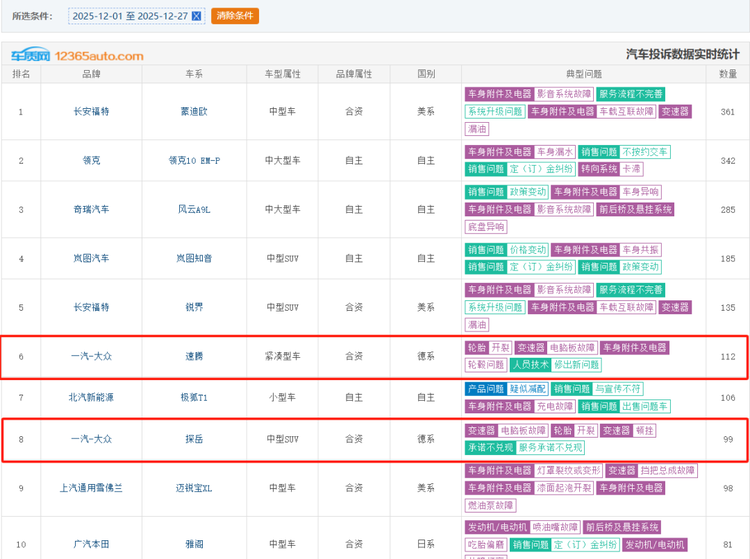
Task: Remove the date filter with the X icon
Action: [x=196, y=16]
